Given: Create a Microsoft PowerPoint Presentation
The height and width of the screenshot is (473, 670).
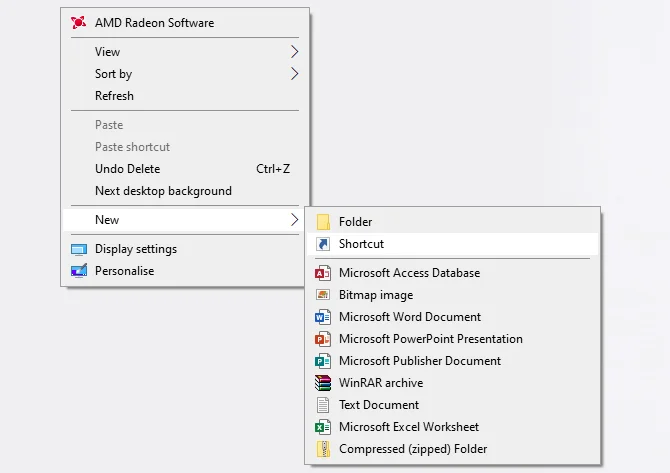Looking at the screenshot, I should coord(453,339).
